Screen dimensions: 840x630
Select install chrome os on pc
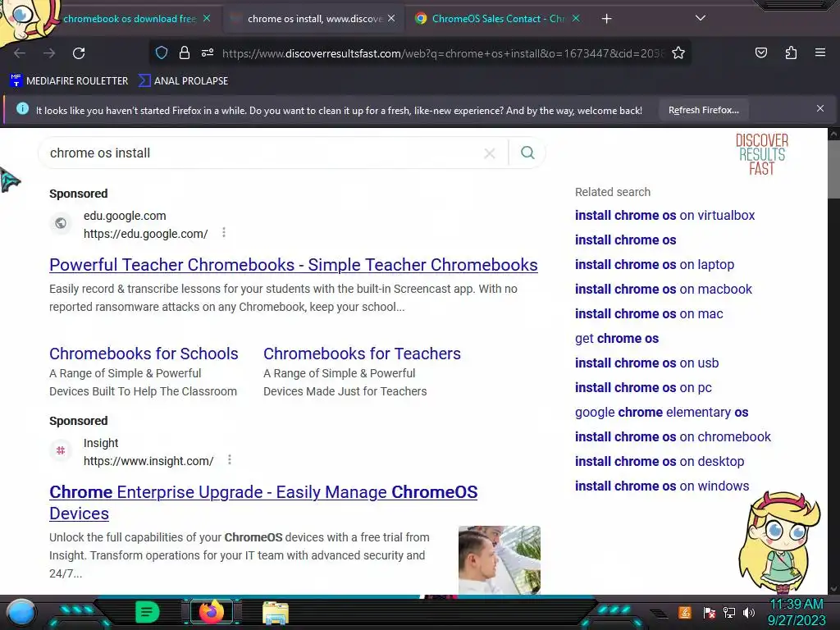pos(643,388)
